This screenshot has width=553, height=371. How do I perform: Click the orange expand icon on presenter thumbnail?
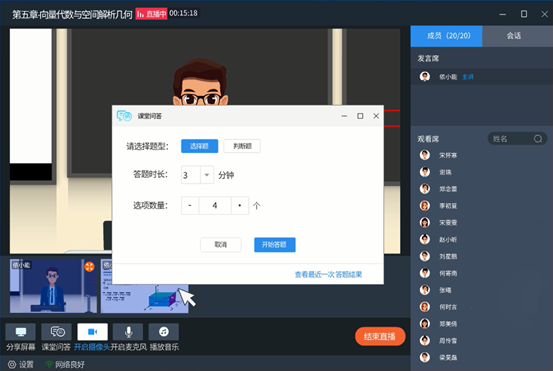(90, 267)
